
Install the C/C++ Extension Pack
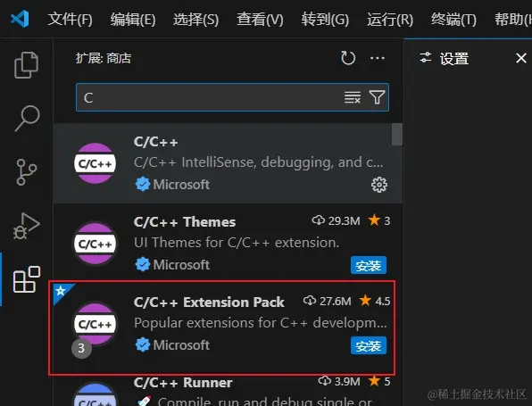pos(369,345)
